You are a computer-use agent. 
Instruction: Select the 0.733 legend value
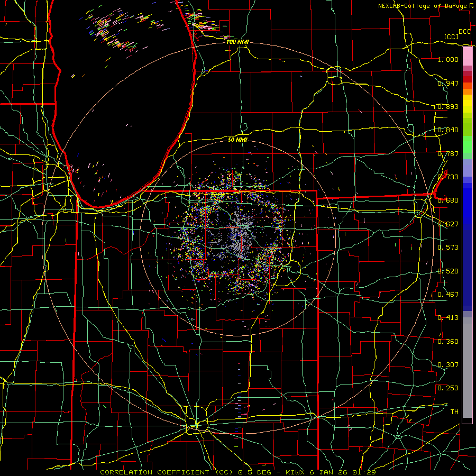pos(448,177)
